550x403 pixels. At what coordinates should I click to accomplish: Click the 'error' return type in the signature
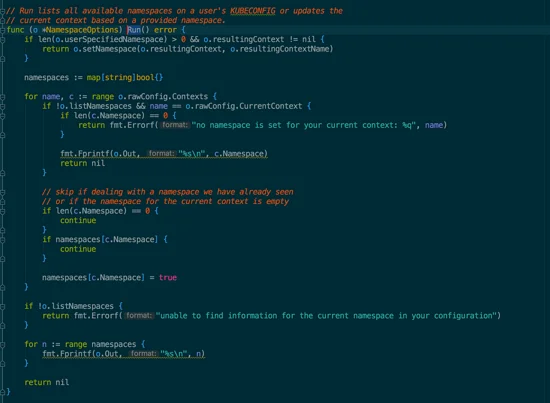point(165,30)
